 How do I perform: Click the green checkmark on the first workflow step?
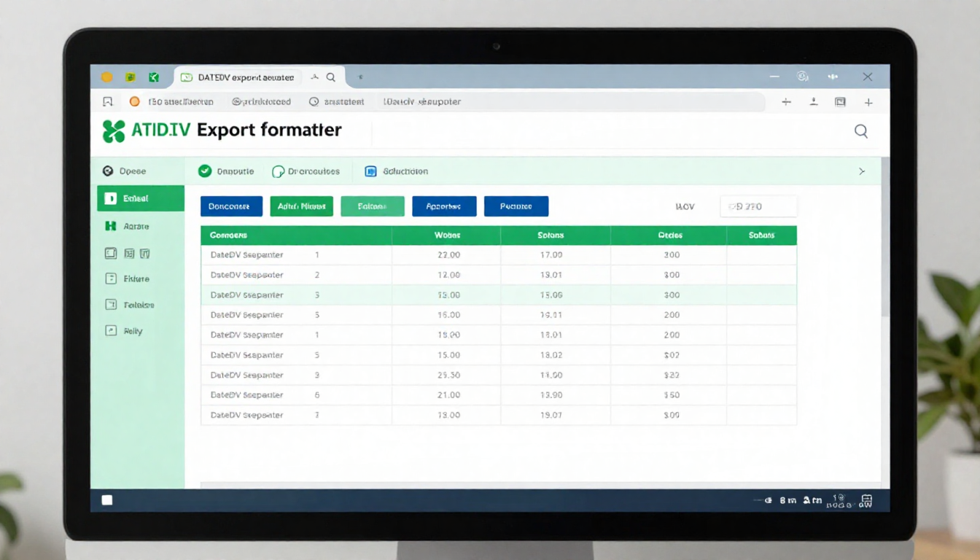click(x=205, y=171)
